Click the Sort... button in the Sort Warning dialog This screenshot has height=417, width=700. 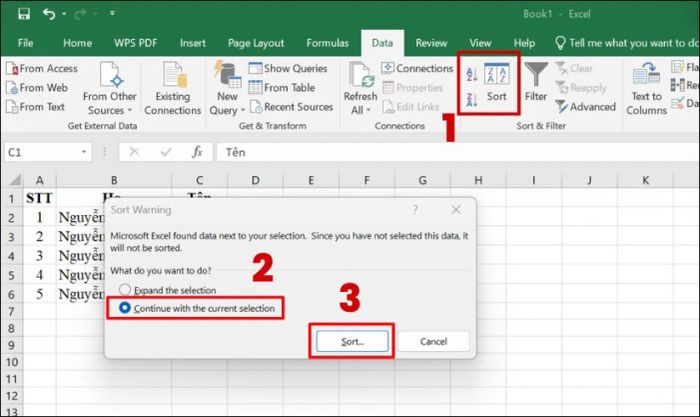[x=352, y=342]
